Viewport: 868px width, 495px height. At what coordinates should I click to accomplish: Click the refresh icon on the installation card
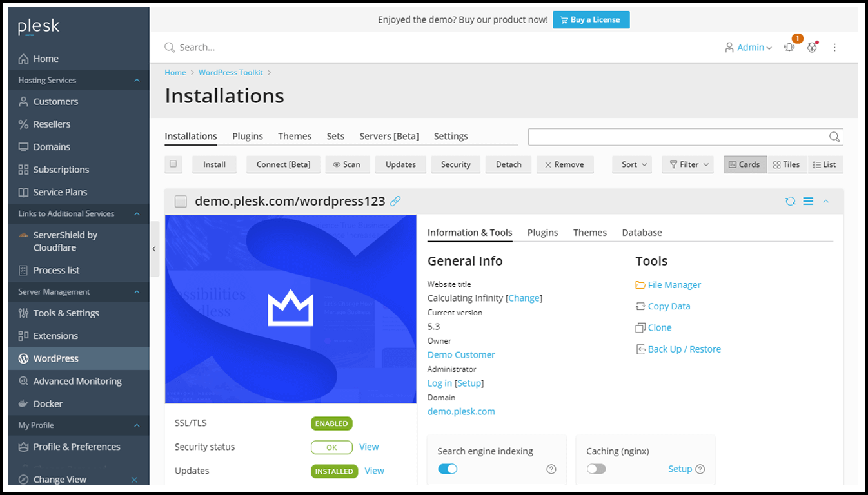[791, 201]
